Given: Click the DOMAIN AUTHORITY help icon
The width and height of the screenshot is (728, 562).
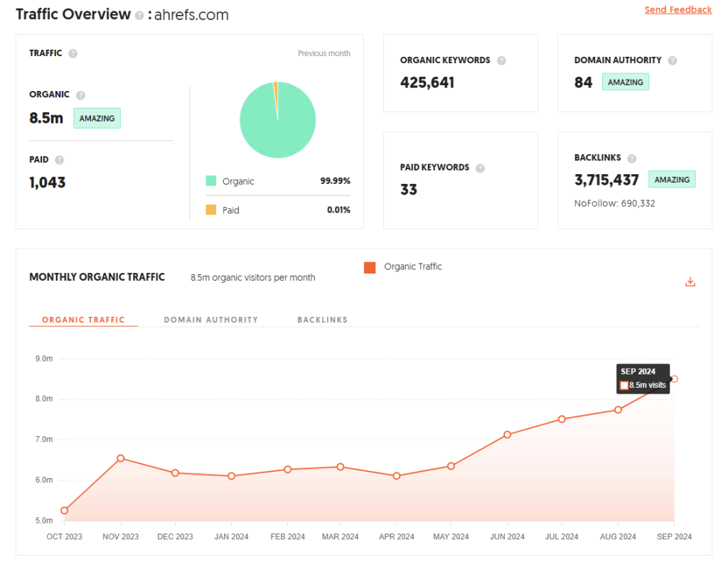Looking at the screenshot, I should point(673,60).
